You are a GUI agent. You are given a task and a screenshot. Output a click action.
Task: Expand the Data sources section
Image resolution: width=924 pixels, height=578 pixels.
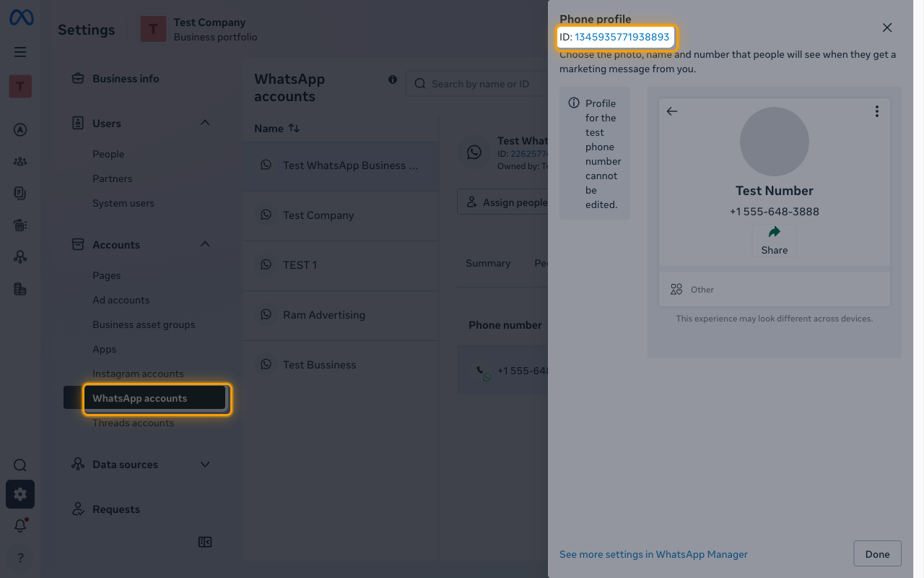tap(205, 465)
